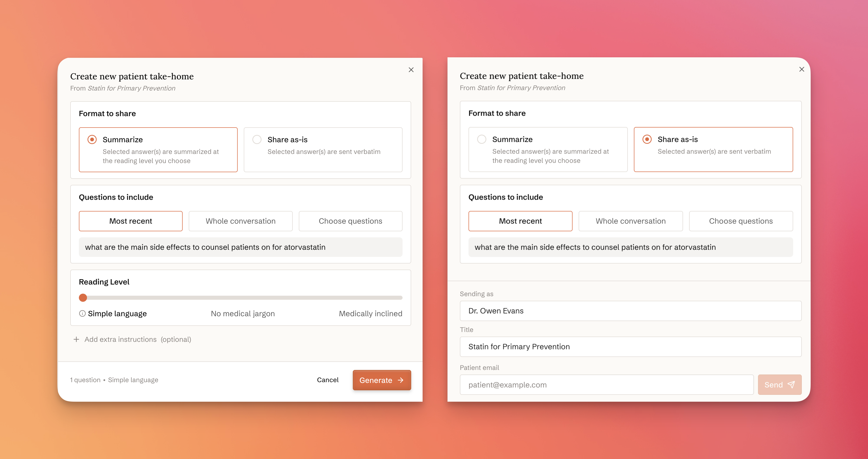
Task: Click the Generate button
Action: pos(382,380)
